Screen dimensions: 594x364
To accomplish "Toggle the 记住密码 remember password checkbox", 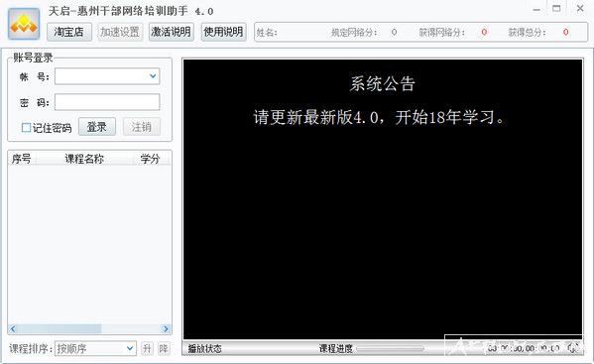I will [x=26, y=128].
